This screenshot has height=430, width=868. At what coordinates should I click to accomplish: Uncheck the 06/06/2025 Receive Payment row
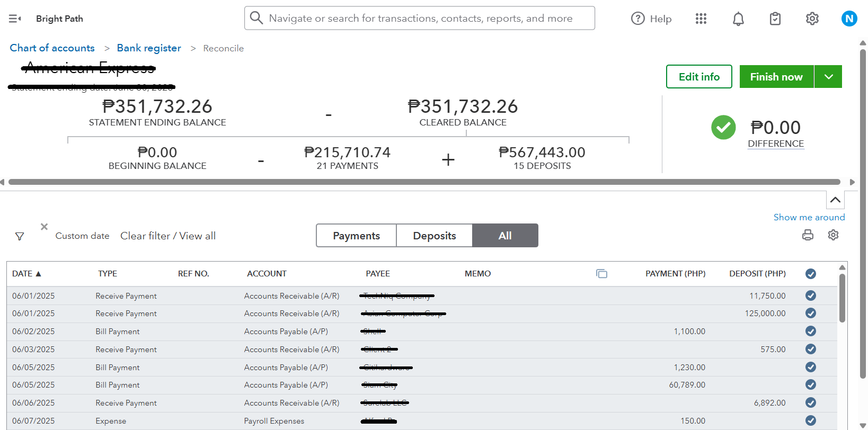810,403
